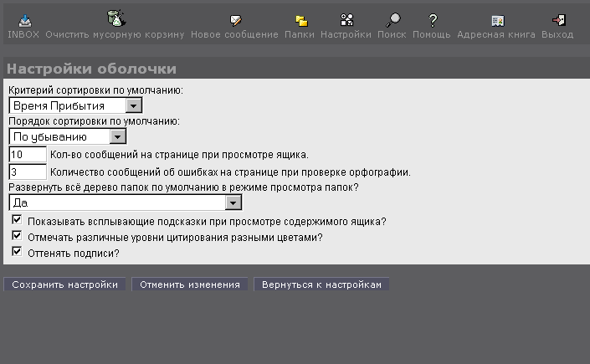
Task: Click the question mark help icon
Action: pyautogui.click(x=433, y=20)
